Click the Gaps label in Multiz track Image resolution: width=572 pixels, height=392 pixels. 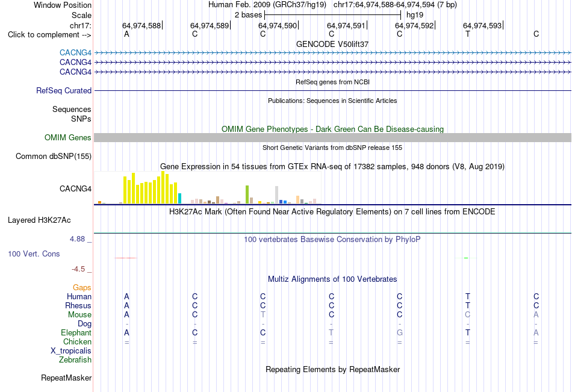[x=82, y=288]
